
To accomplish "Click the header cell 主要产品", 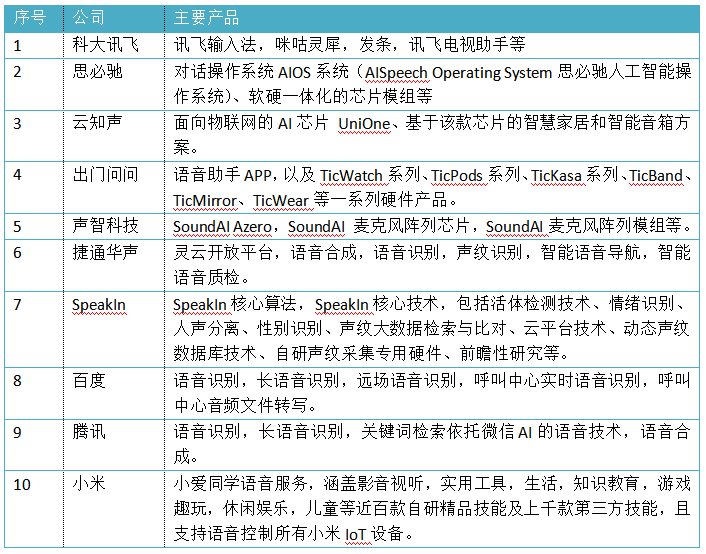I will (x=432, y=18).
